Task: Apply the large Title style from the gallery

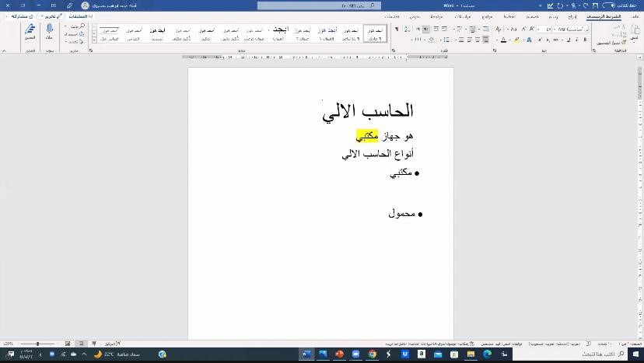Action: coord(278,33)
